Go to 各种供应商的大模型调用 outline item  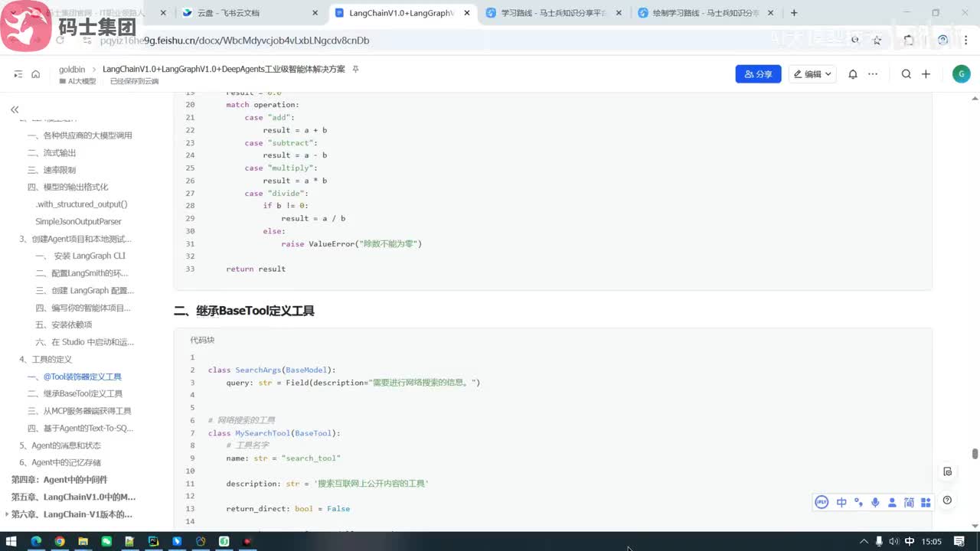[x=80, y=135]
